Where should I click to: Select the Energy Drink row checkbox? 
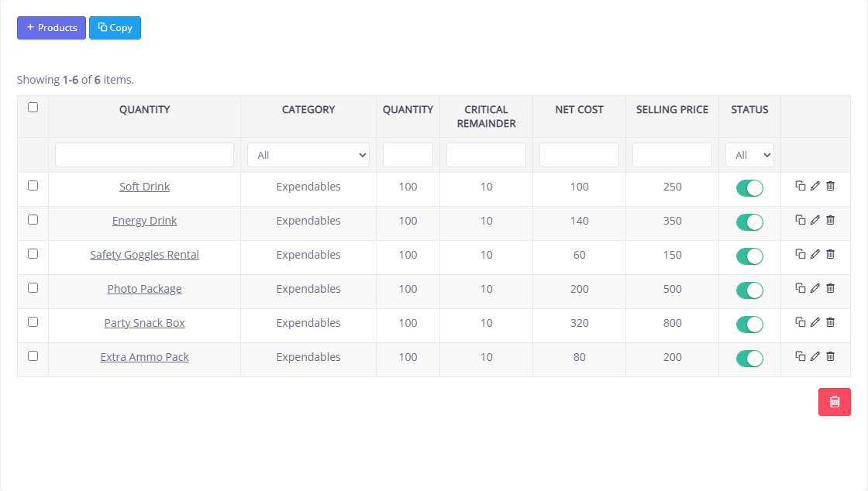click(33, 219)
